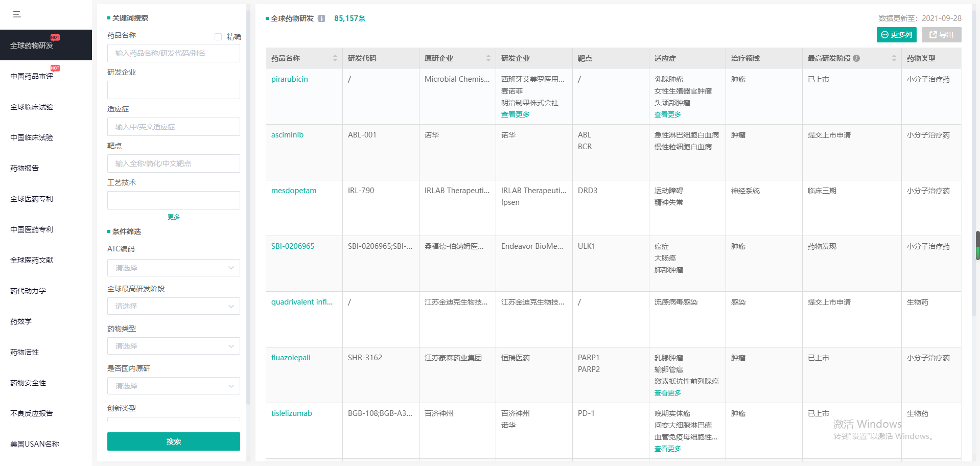Screen dimensions: 980x466
Task: Open 药代动力学 sidebar item
Action: [46, 291]
